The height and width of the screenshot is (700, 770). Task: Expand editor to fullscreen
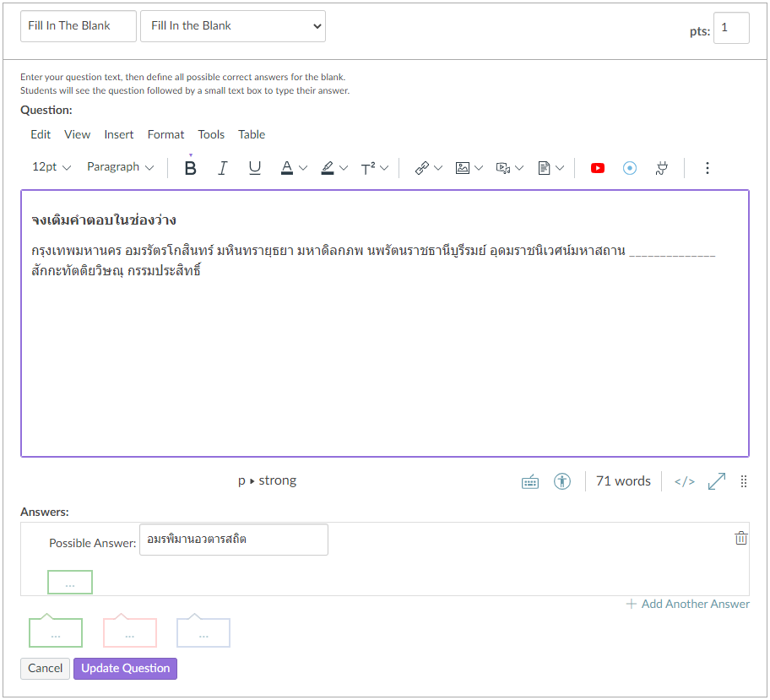tap(717, 481)
